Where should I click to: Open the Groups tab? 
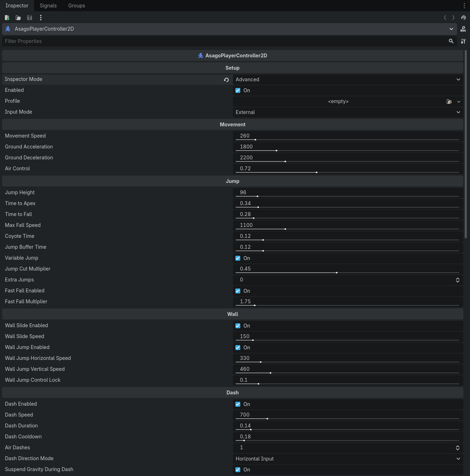pos(77,6)
